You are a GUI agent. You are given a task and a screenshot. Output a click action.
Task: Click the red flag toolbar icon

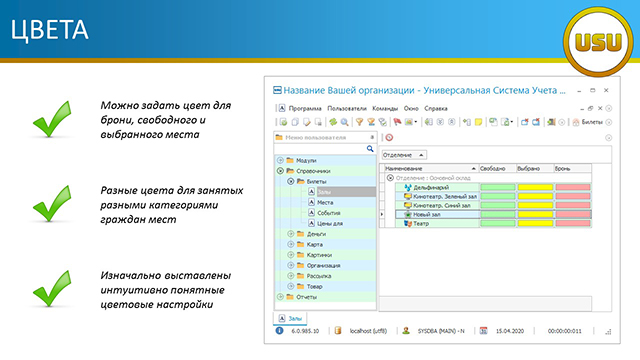pyautogui.click(x=397, y=122)
